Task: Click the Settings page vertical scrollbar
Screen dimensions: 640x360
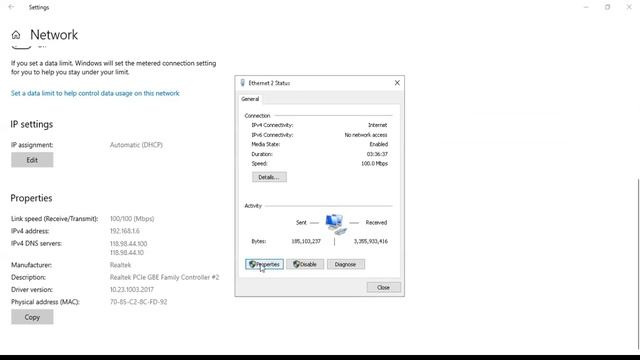Action: pyautogui.click(x=638, y=265)
